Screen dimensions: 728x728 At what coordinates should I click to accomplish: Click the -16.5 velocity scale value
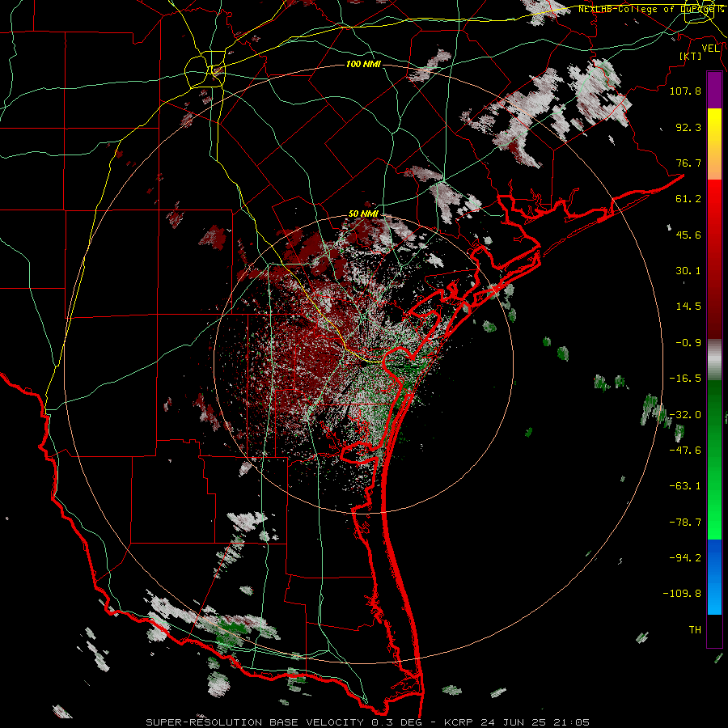685,379
